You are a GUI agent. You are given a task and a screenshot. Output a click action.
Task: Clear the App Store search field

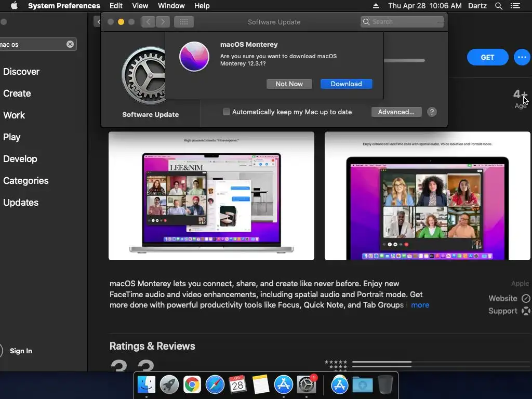coord(70,44)
